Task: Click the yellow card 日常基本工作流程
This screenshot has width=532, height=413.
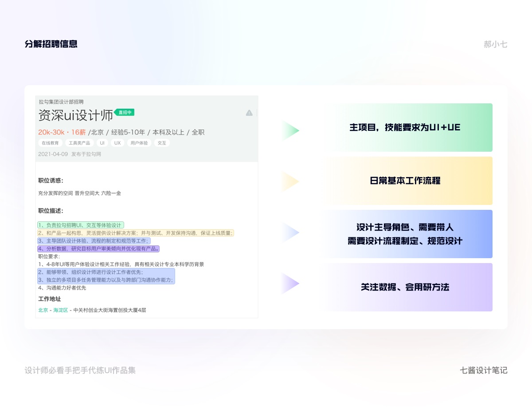Action: pyautogui.click(x=408, y=181)
